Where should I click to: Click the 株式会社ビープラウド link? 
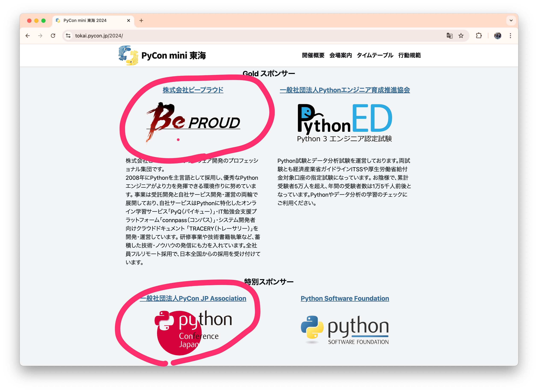tap(193, 90)
